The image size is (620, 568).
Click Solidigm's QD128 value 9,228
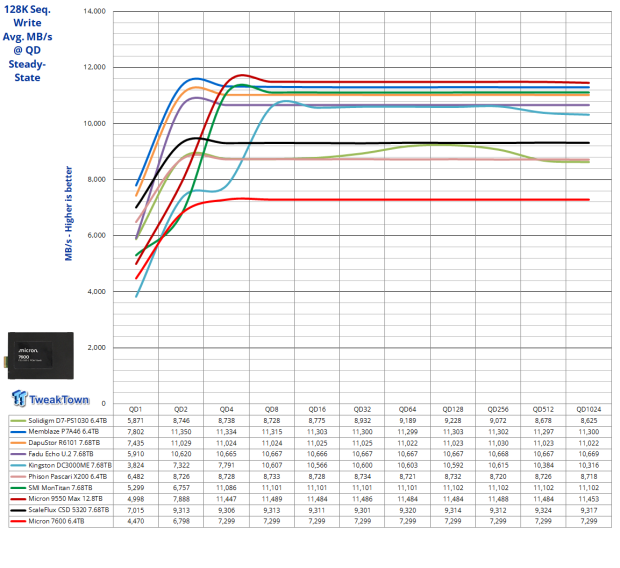click(453, 421)
